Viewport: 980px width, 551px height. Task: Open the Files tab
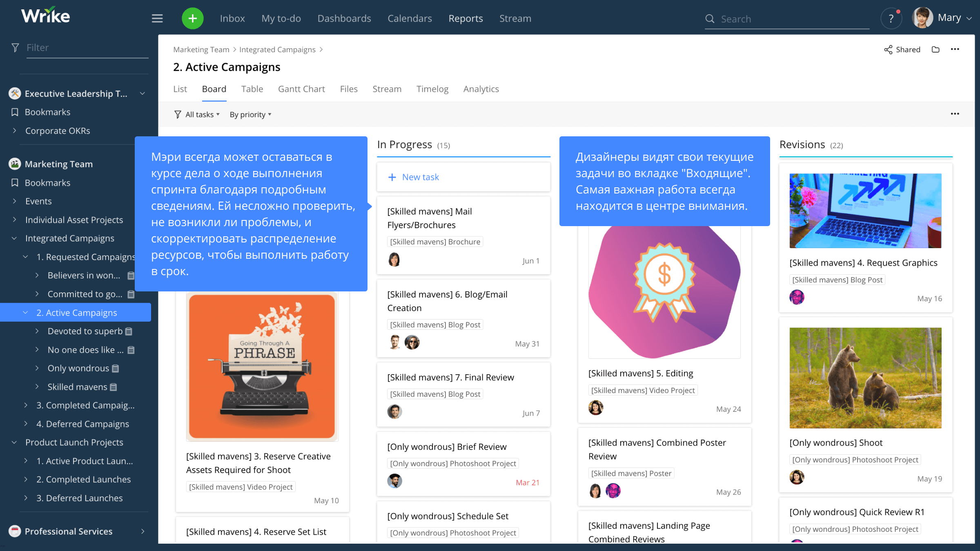(x=349, y=89)
